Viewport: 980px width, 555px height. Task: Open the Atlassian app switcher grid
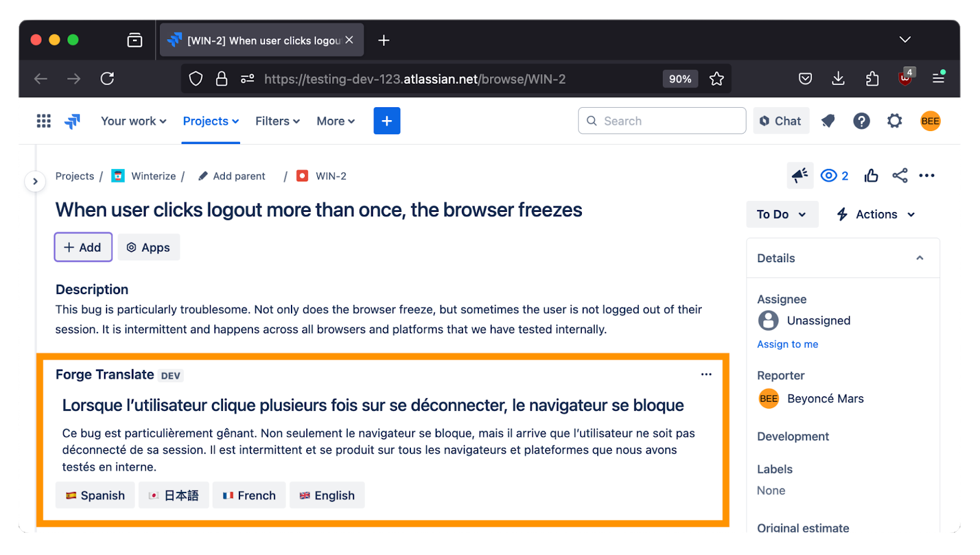point(43,121)
